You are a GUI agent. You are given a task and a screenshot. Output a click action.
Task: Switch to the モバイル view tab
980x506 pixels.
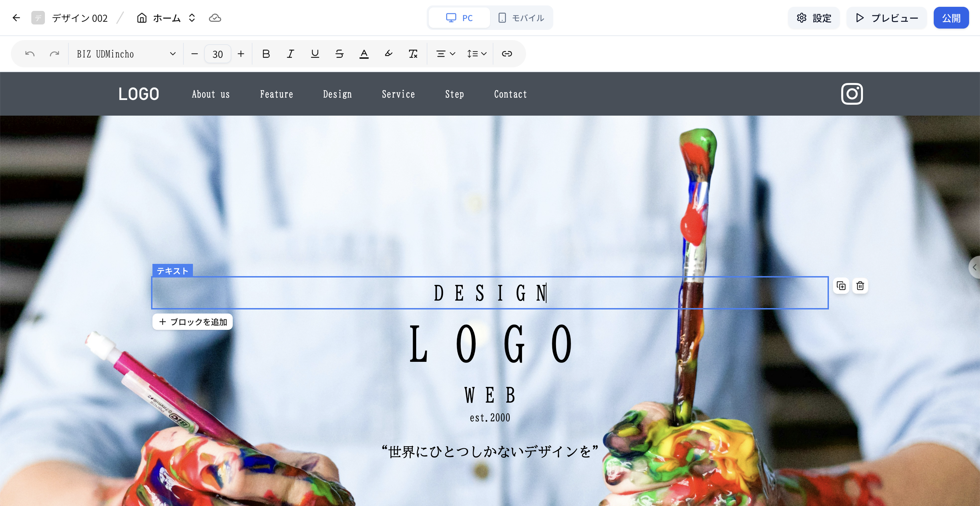[521, 18]
